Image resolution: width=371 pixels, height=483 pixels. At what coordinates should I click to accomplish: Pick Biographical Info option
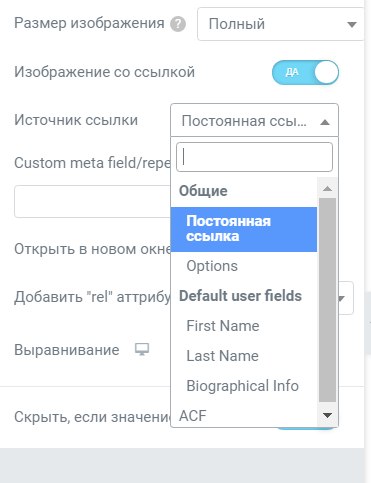244,386
